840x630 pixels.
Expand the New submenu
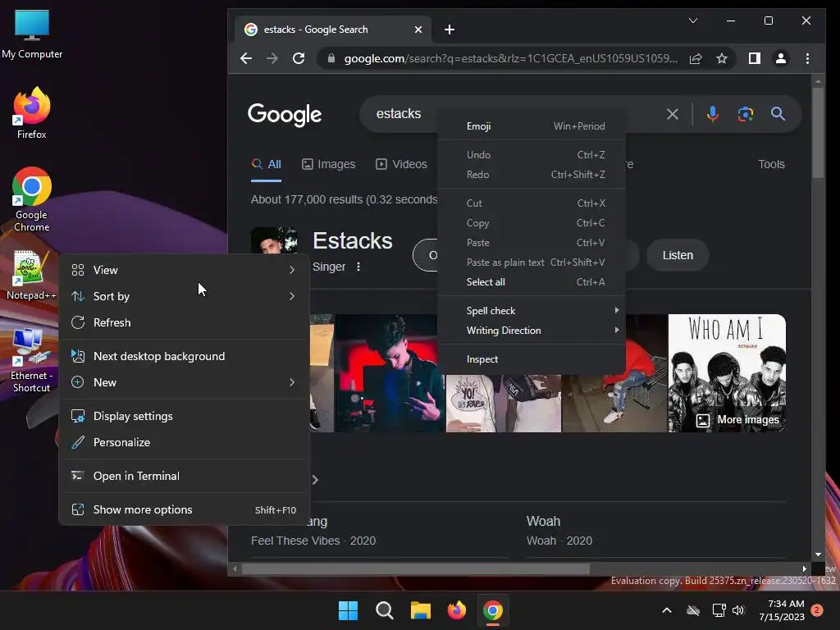tap(184, 382)
